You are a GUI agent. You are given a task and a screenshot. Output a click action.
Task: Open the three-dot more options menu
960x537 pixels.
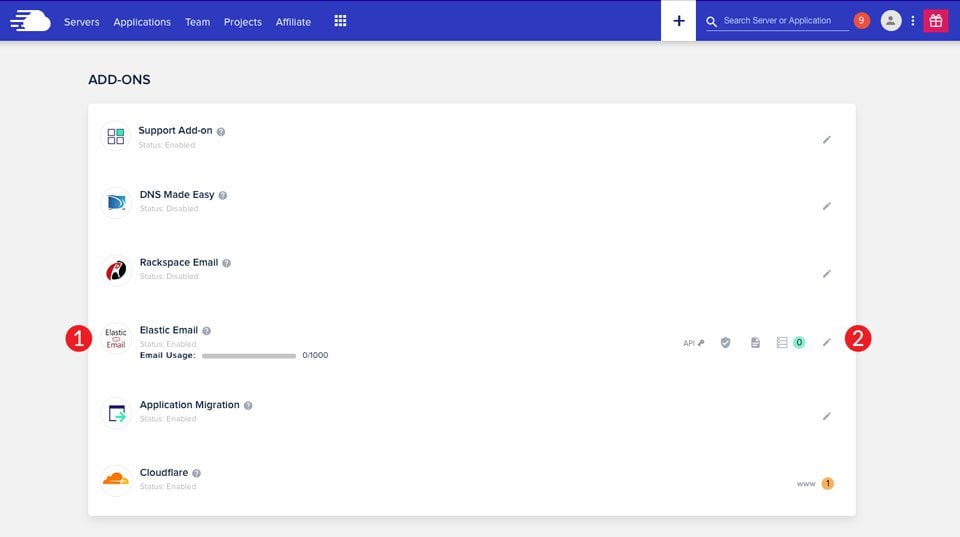[x=913, y=21]
